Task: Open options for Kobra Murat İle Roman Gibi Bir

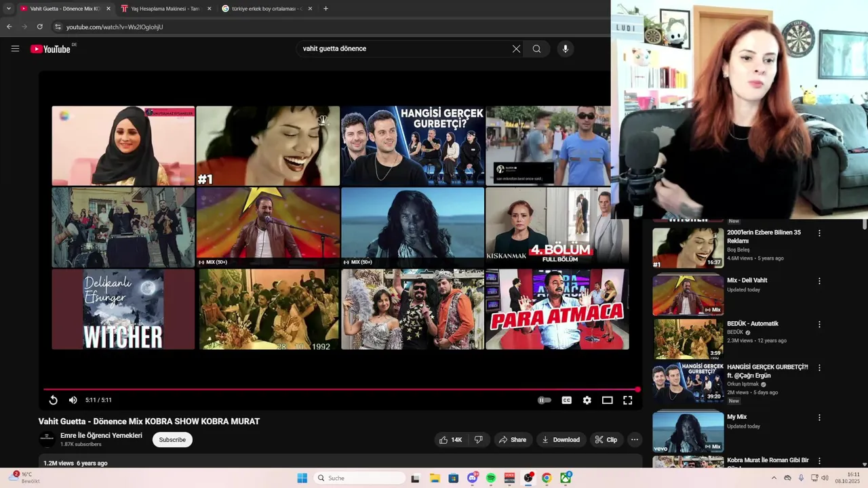Action: click(819, 461)
